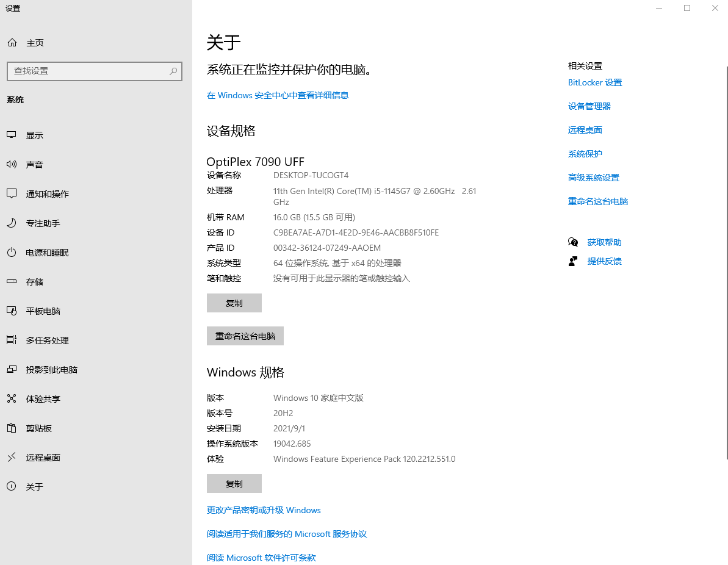Open the 系统保护 link
Screen dimensions: 728x565
(x=585, y=153)
